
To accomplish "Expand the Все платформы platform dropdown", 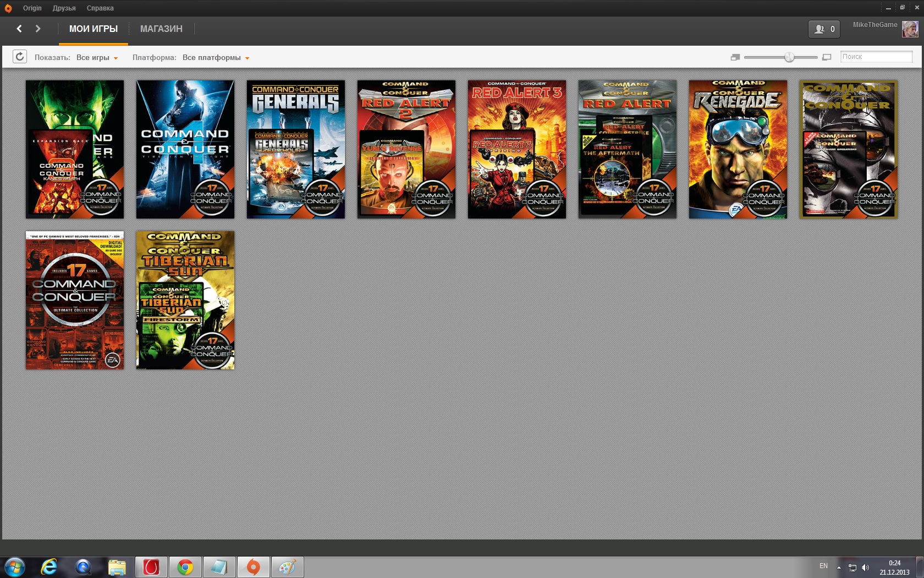I will (216, 57).
